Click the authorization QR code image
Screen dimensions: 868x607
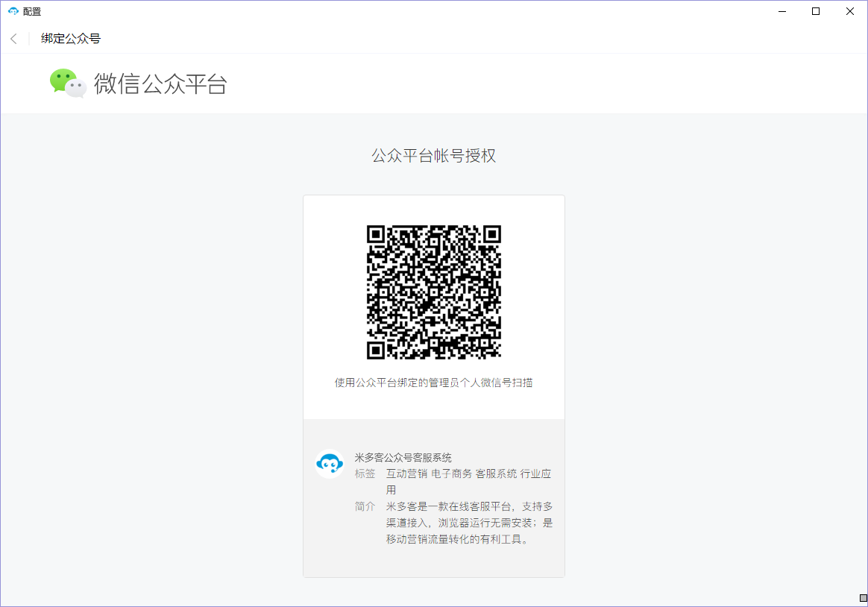433,292
